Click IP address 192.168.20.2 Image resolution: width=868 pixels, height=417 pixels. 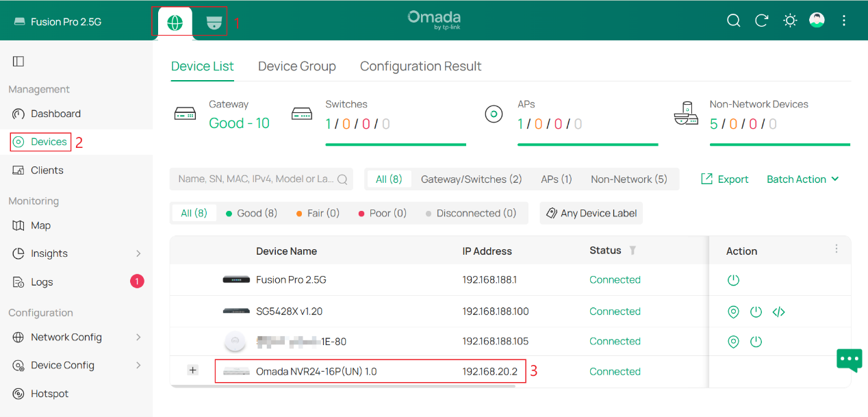pyautogui.click(x=489, y=372)
